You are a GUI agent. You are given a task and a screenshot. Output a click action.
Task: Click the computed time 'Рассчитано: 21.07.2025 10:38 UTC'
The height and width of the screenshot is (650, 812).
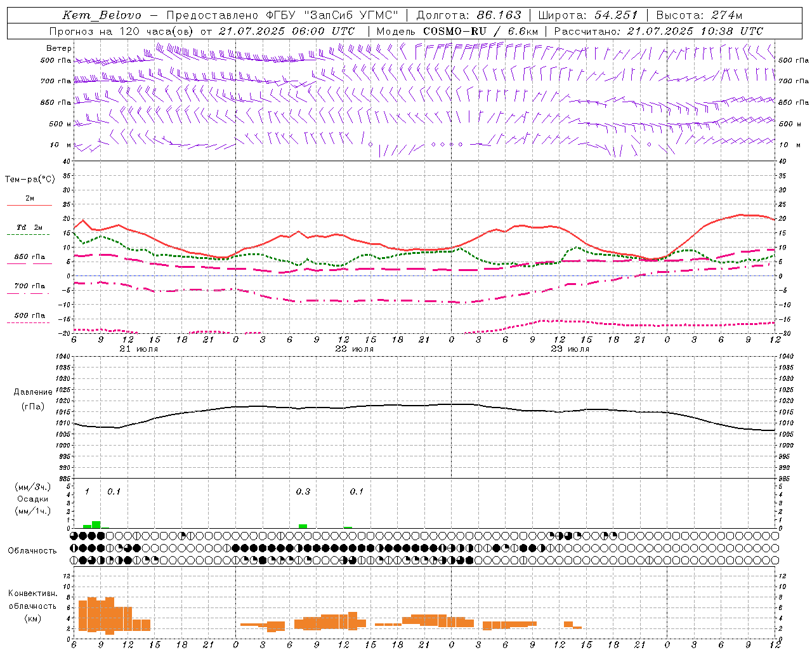click(658, 31)
